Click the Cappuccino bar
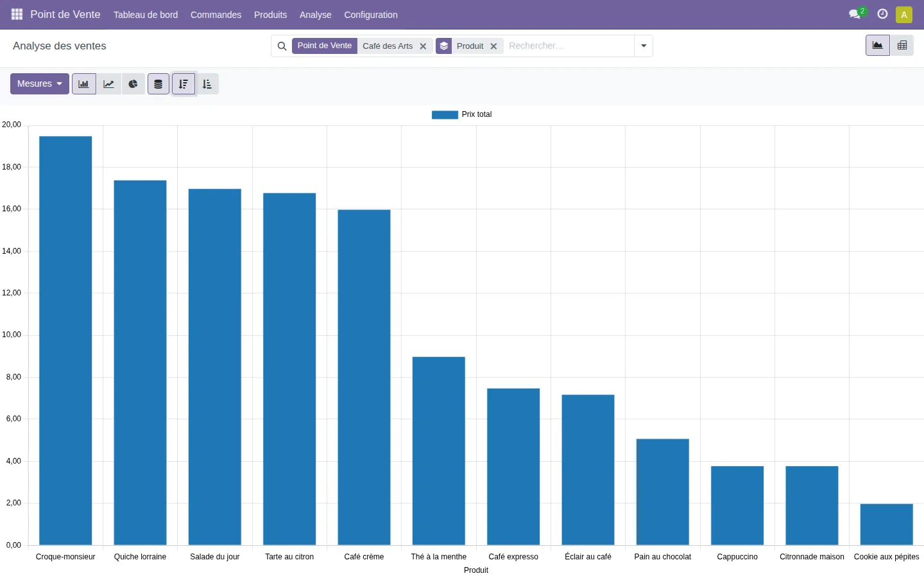 coord(737,505)
